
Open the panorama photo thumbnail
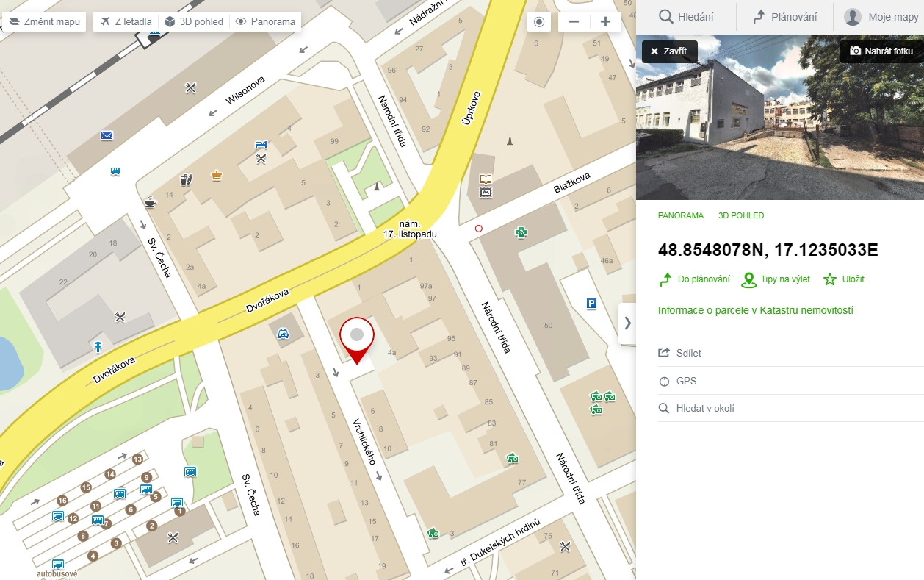pos(779,125)
